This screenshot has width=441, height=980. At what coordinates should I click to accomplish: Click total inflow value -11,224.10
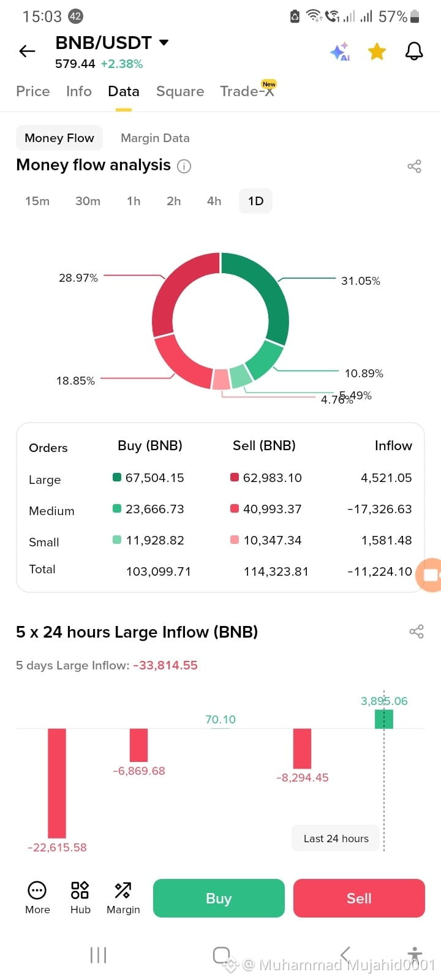click(x=380, y=571)
